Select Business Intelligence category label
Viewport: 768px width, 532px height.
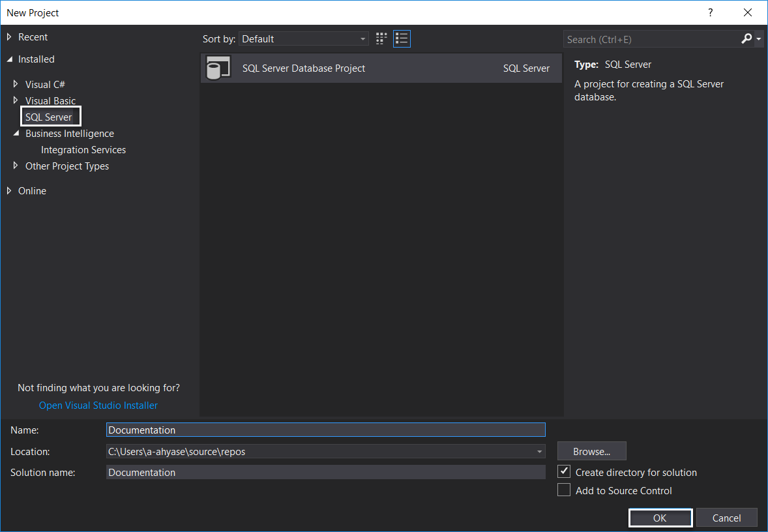[x=70, y=133]
